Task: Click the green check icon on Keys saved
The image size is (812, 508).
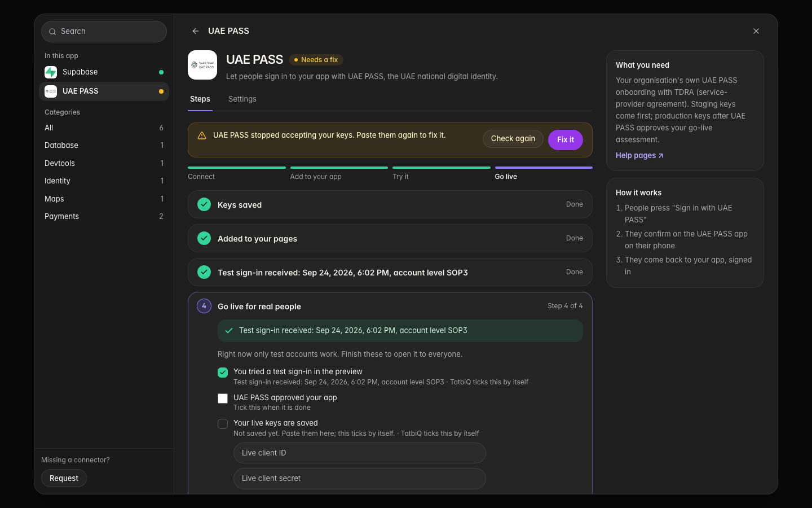Action: tap(204, 204)
